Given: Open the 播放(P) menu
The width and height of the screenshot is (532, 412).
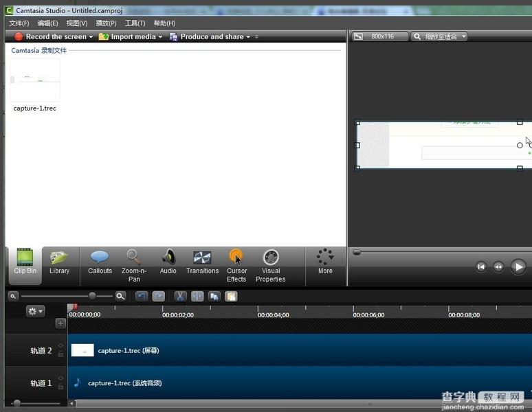Looking at the screenshot, I should [106, 23].
